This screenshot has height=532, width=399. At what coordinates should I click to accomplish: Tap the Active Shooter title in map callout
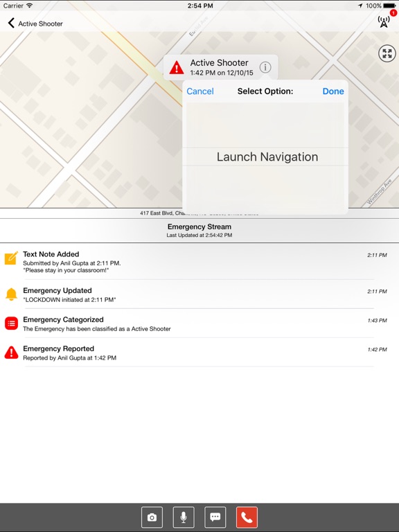pyautogui.click(x=219, y=63)
